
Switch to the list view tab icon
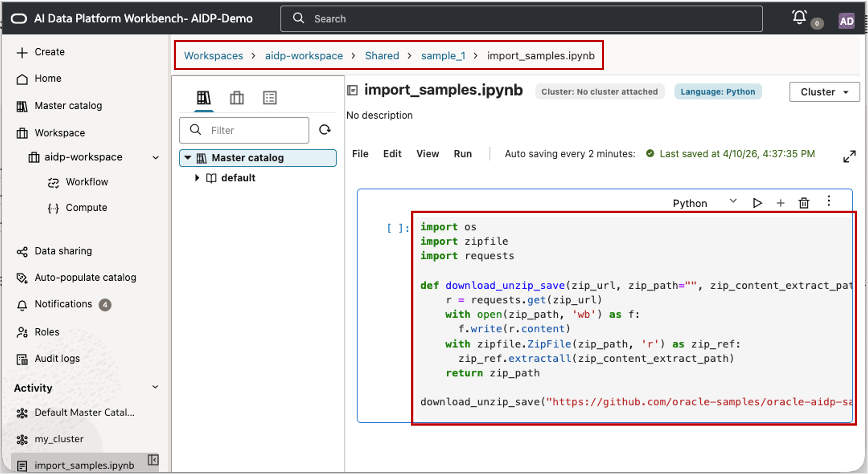pos(270,98)
